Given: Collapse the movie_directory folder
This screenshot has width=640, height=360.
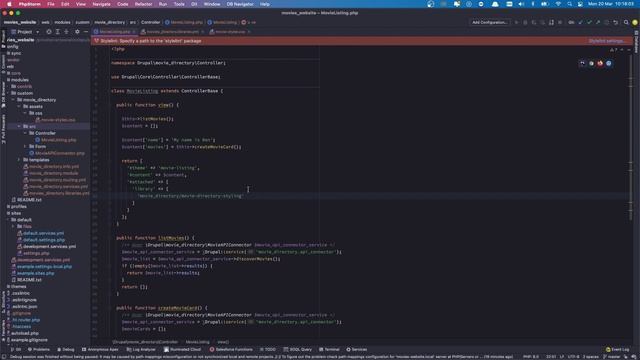Looking at the screenshot, I should 13,100.
